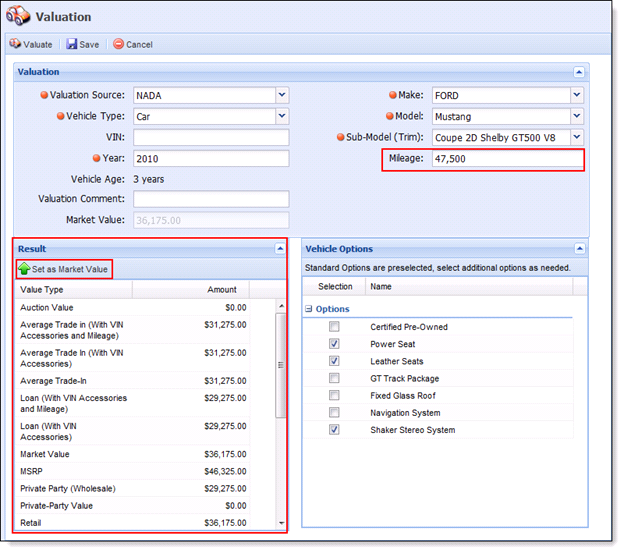The width and height of the screenshot is (624, 550).
Task: Click the Mileage field showing 47,500
Action: [507, 158]
